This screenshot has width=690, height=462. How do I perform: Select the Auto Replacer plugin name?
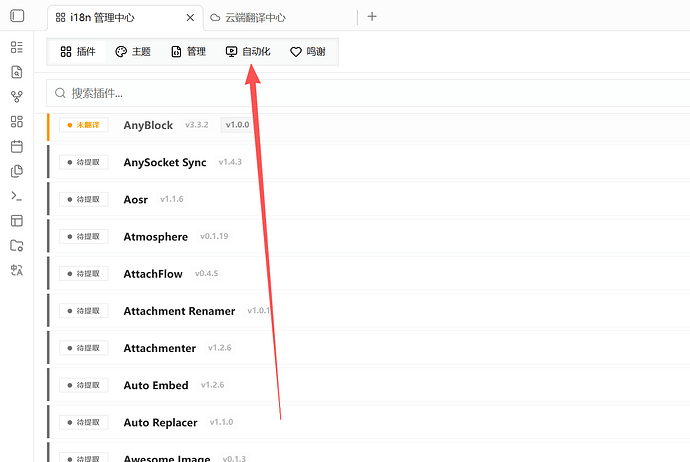point(161,422)
